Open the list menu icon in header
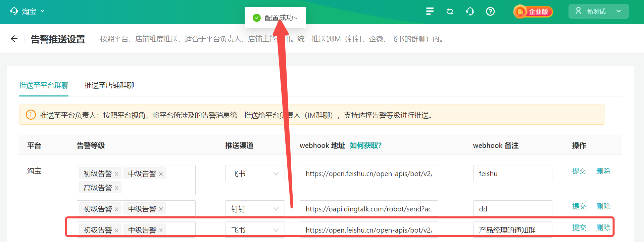 click(430, 11)
